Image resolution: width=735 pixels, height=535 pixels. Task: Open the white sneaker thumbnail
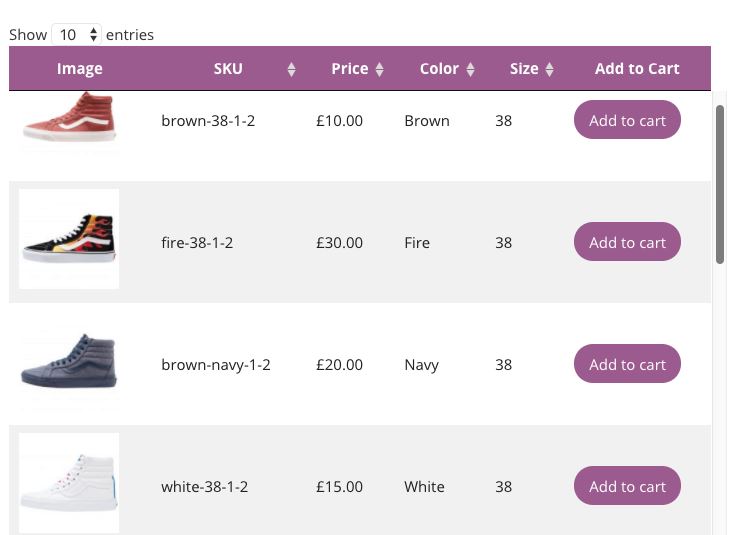(69, 483)
